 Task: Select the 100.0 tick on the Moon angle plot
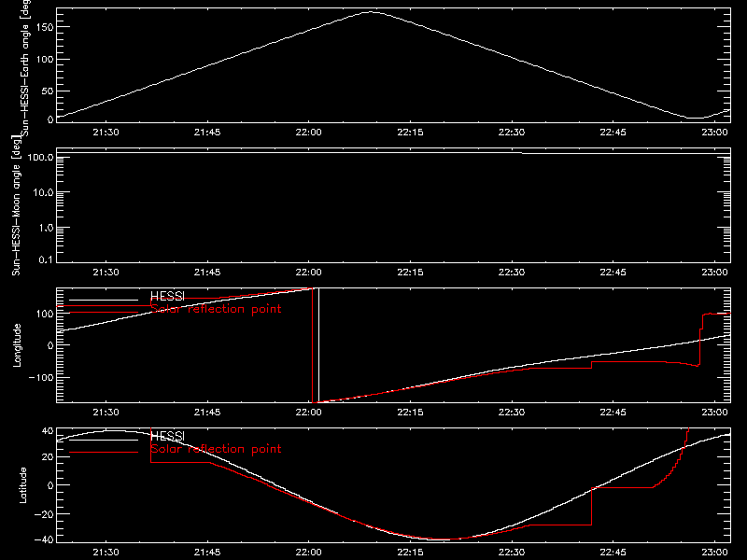coord(40,158)
